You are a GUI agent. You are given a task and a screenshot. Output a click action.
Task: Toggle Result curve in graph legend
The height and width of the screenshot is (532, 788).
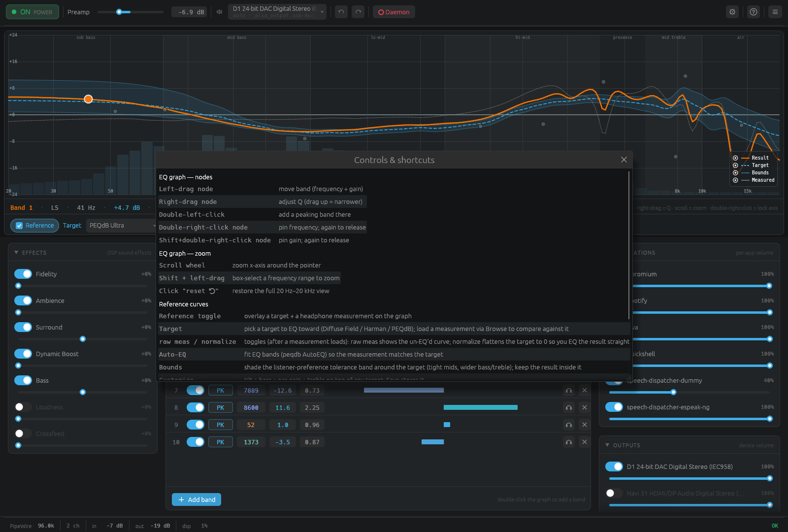[735, 158]
